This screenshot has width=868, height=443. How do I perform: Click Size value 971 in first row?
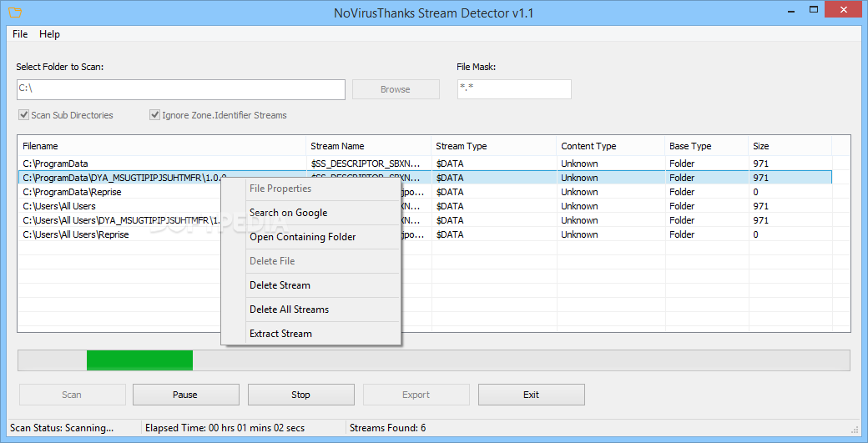[760, 164]
